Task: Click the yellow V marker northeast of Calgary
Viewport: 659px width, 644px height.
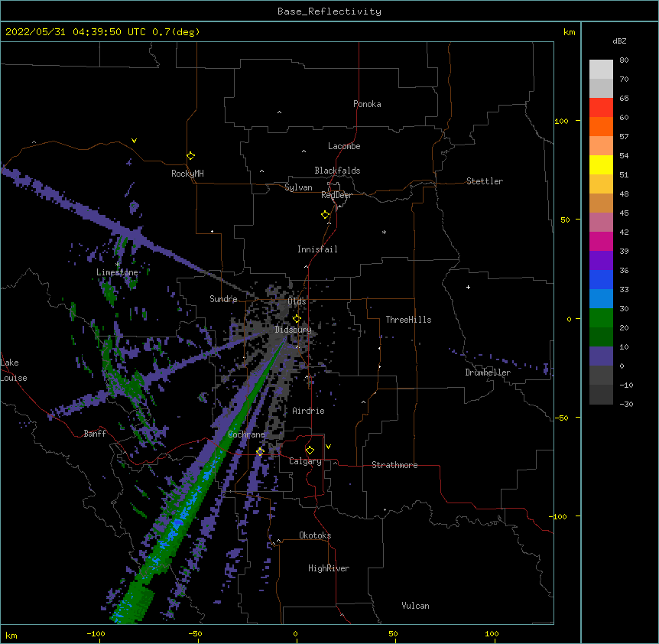Action: click(328, 447)
